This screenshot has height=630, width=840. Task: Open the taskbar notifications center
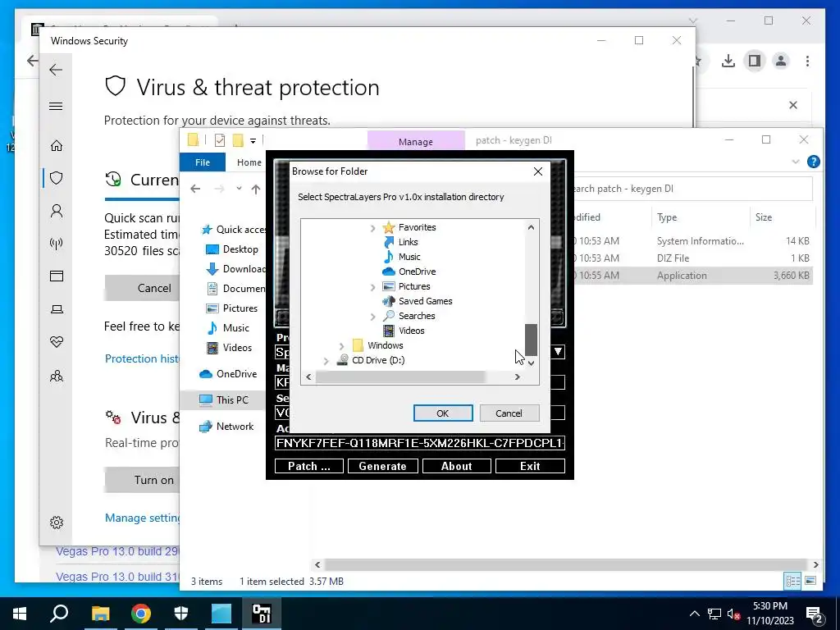click(815, 614)
